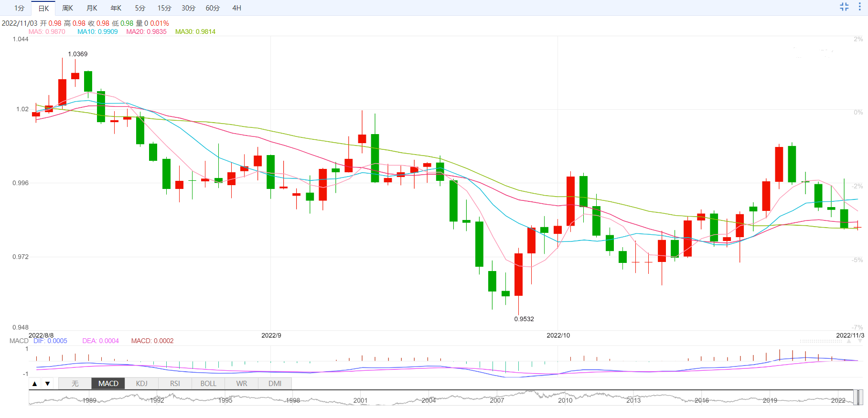Click the small gray down triangle under 2022/11/3
The width and height of the screenshot is (868, 418).
pyautogui.click(x=860, y=341)
